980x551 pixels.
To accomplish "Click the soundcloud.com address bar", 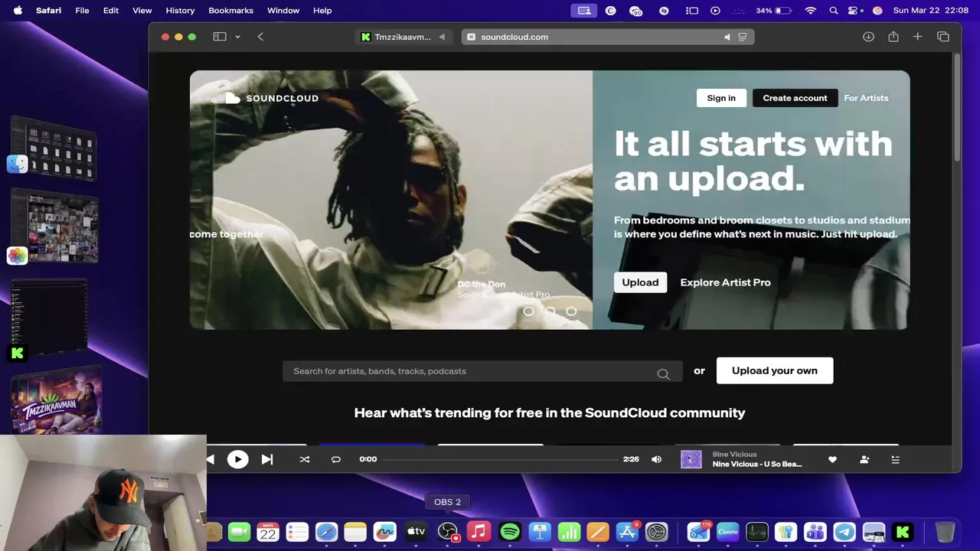I will click(608, 37).
